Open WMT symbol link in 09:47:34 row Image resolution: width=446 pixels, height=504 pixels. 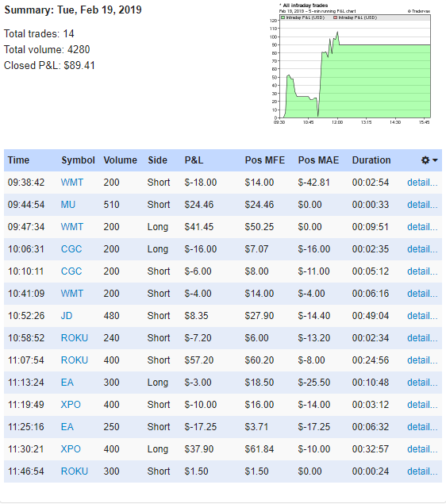pos(72,227)
